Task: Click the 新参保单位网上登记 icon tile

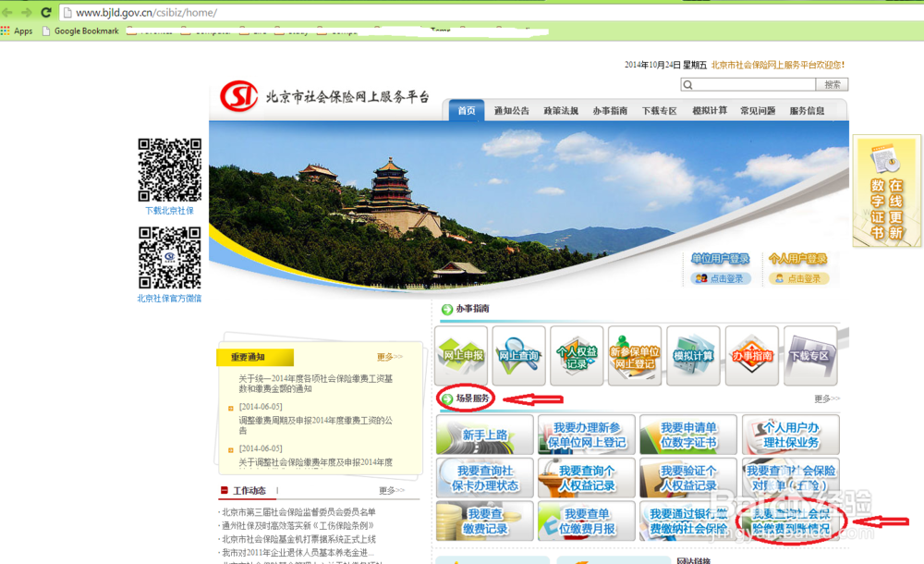Action: pos(635,356)
